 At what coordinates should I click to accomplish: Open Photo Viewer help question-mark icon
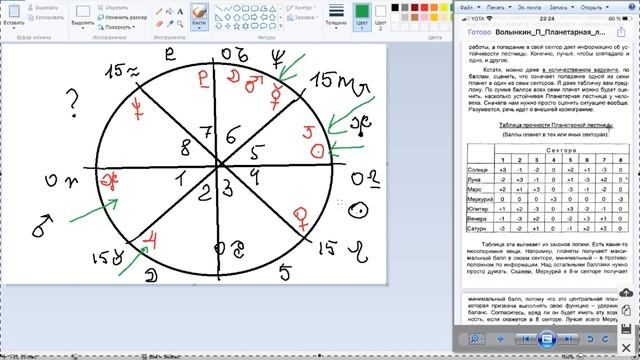(633, 7)
